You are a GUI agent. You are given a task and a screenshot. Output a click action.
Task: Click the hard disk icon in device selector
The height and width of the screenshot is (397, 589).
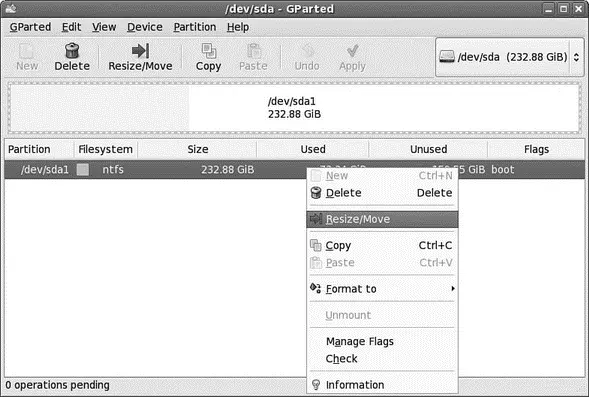[x=447, y=57]
